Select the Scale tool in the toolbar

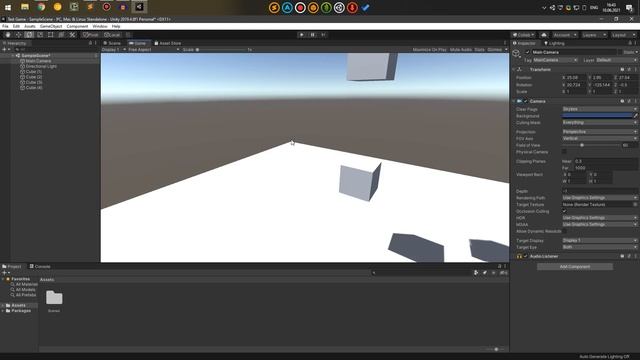pyautogui.click(x=40, y=35)
